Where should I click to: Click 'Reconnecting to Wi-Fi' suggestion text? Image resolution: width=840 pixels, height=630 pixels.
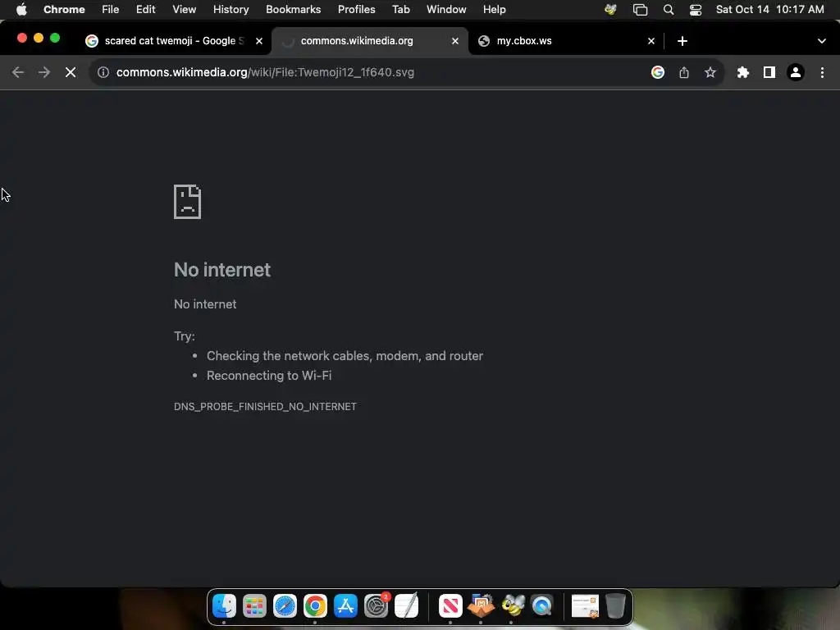[x=269, y=376]
